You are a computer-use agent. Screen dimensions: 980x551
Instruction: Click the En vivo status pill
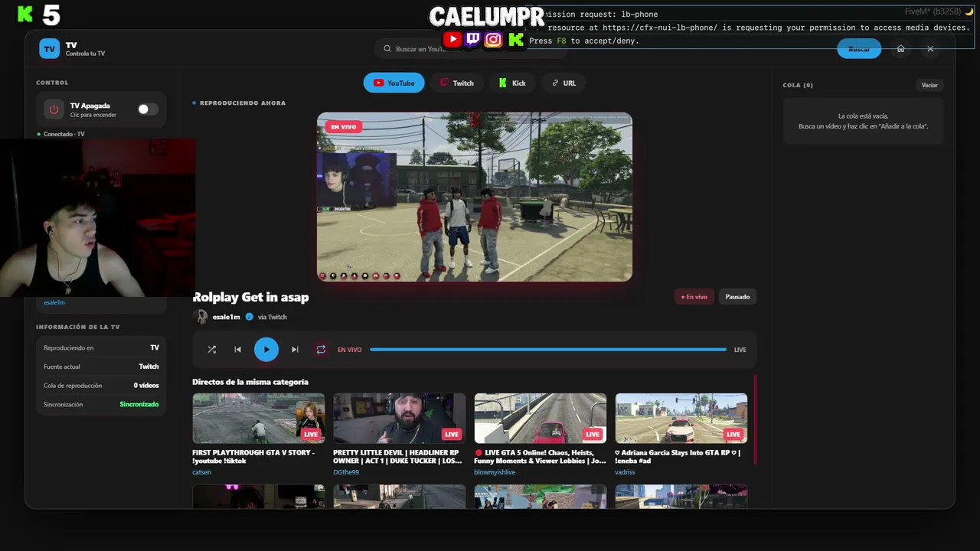point(694,297)
